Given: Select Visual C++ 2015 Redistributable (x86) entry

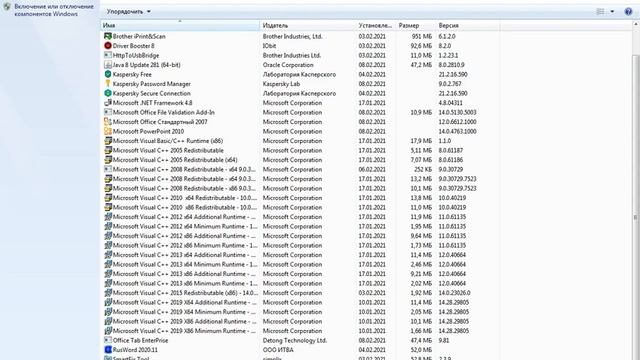Looking at the screenshot, I should 185,293.
